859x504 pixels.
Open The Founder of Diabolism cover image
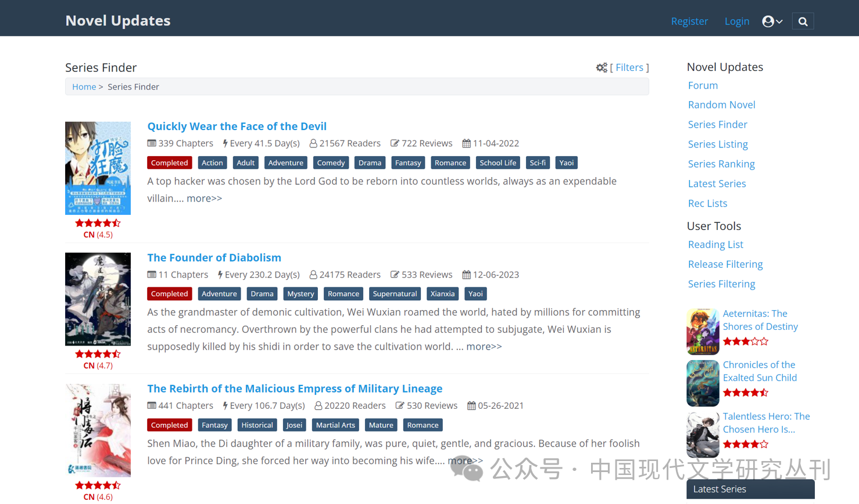point(98,299)
